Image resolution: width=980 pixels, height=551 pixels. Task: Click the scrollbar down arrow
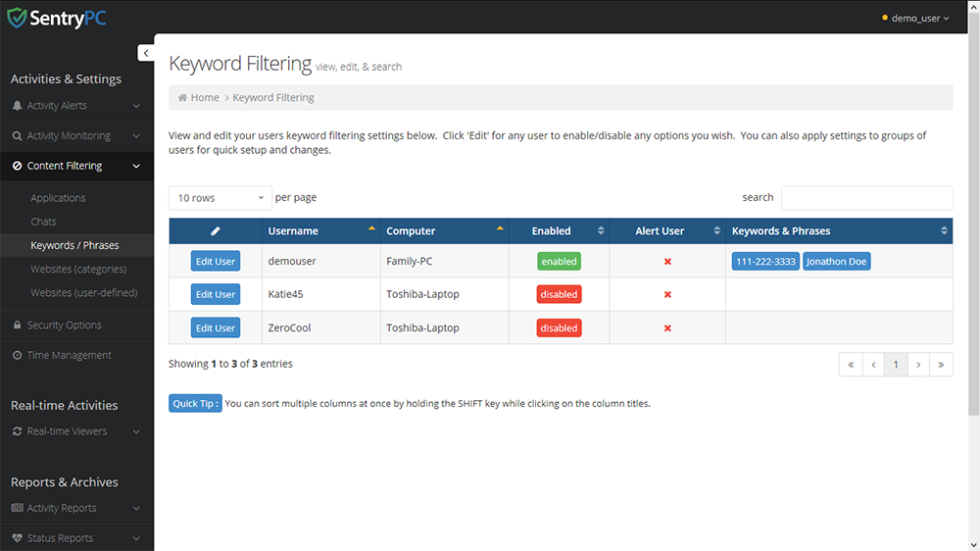click(974, 544)
